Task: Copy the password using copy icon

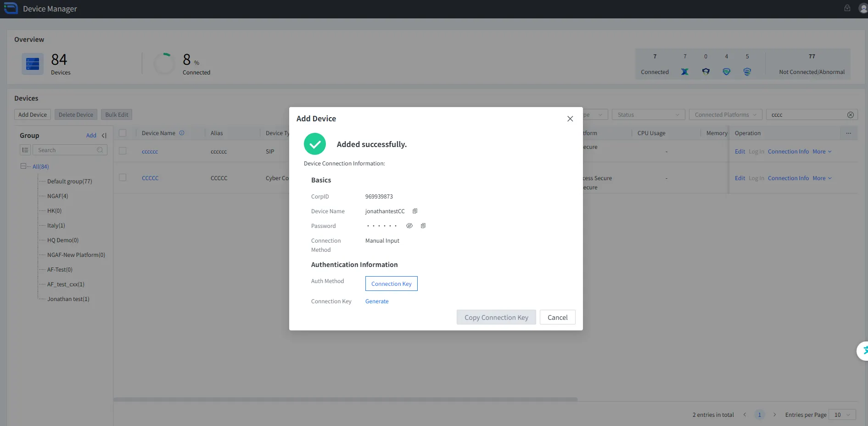Action: point(423,226)
